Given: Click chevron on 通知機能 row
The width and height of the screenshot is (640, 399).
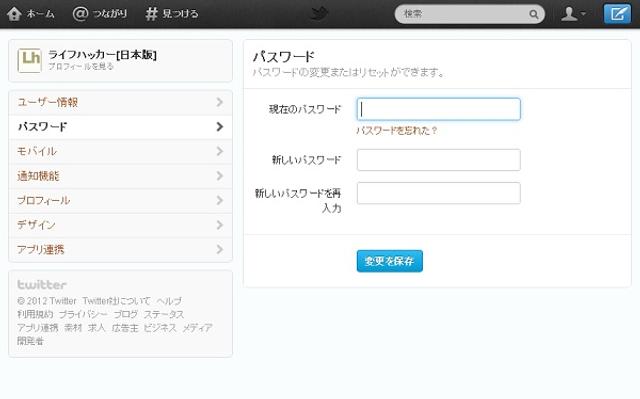Looking at the screenshot, I should click(x=220, y=175).
